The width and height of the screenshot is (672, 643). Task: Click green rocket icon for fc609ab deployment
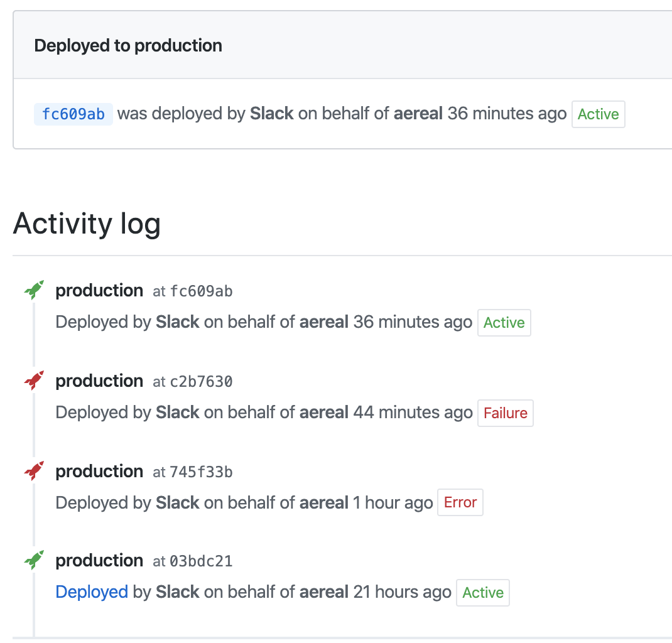click(34, 290)
